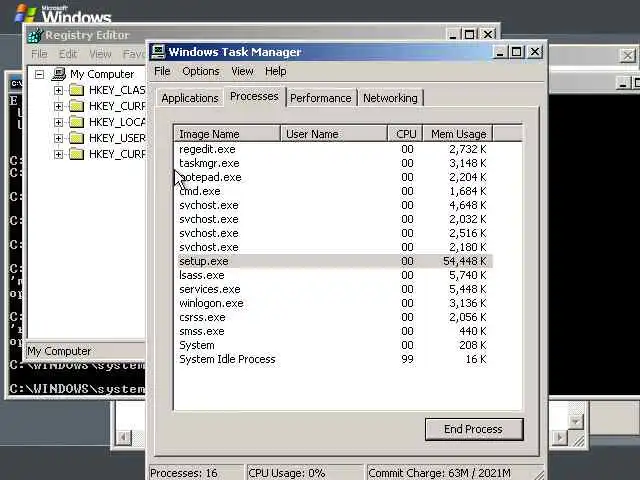The image size is (640, 480).
Task: Expand the first HKEY_CURF registry key
Action: point(58,106)
